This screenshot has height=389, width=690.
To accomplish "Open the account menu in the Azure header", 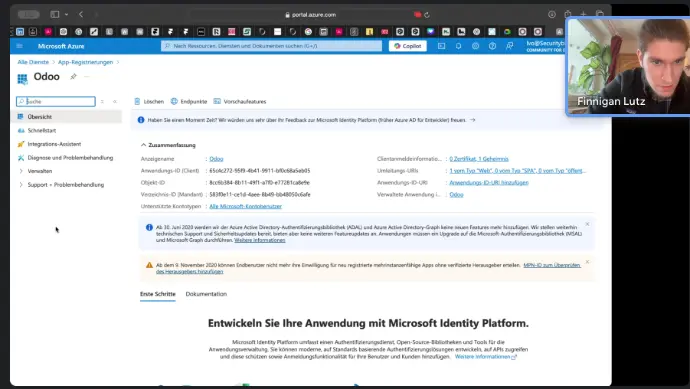I will [x=545, y=46].
